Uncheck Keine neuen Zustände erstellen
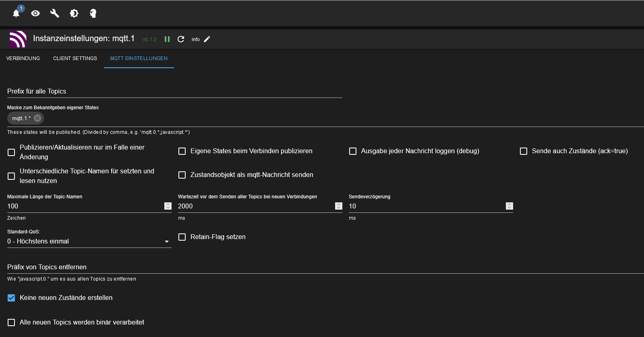 point(11,298)
